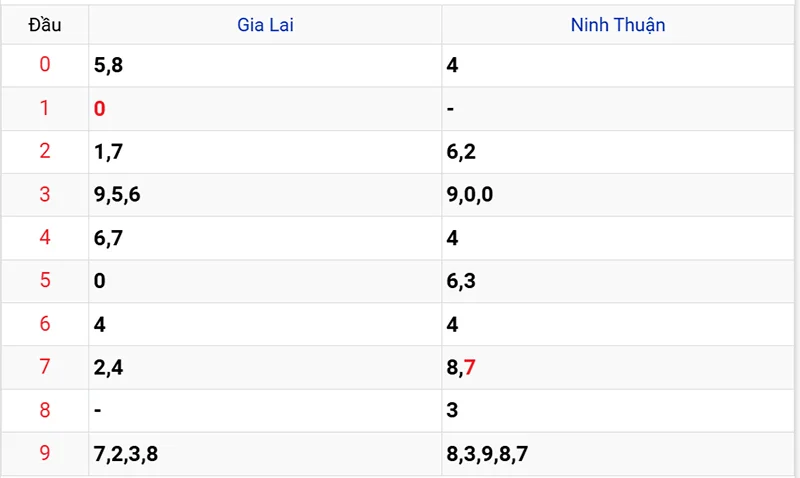800x478 pixels.
Task: Click the dash in Gia Lai row 8
Action: tap(97, 410)
